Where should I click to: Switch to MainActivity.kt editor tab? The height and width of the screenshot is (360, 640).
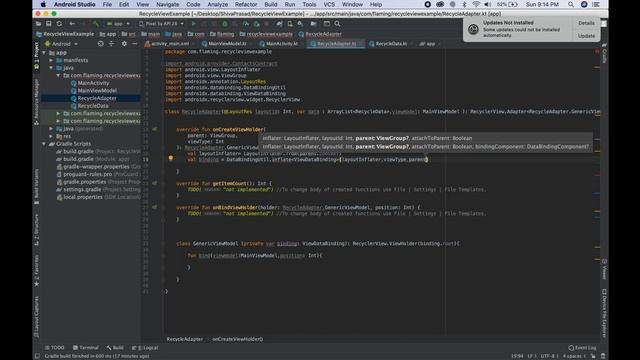278,44
